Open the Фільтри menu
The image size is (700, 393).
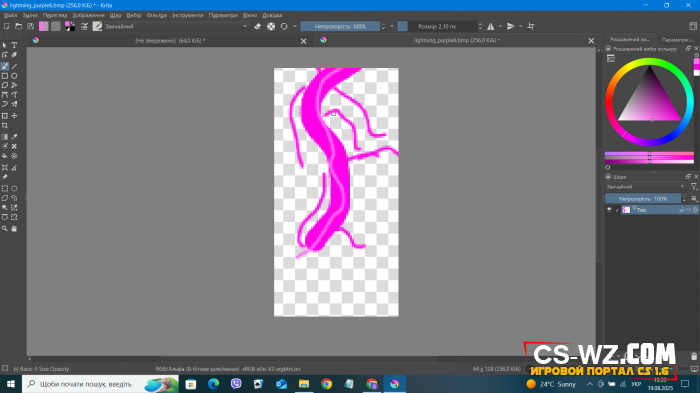click(157, 15)
